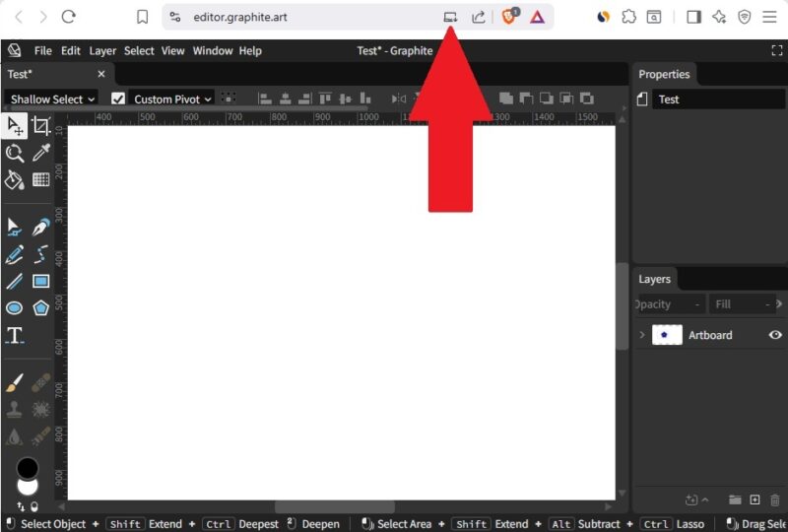The height and width of the screenshot is (532, 788).
Task: Click the boolean subtract back icon
Action: tap(547, 99)
